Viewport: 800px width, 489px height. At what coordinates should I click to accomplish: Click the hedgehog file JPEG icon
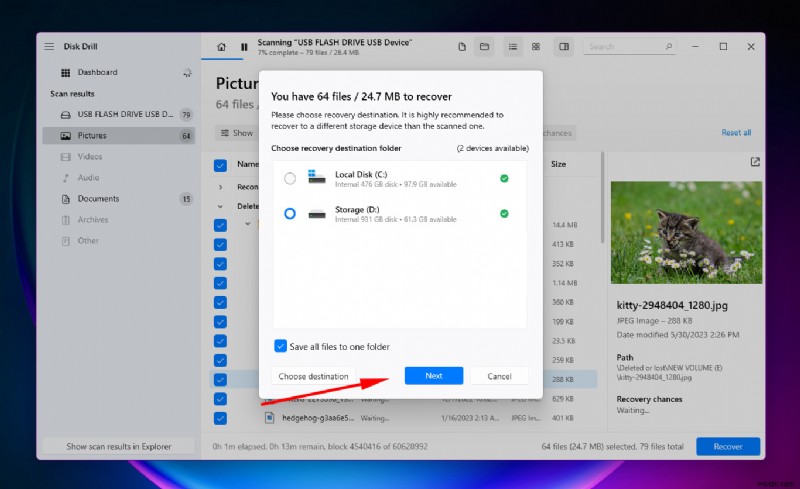tap(269, 418)
